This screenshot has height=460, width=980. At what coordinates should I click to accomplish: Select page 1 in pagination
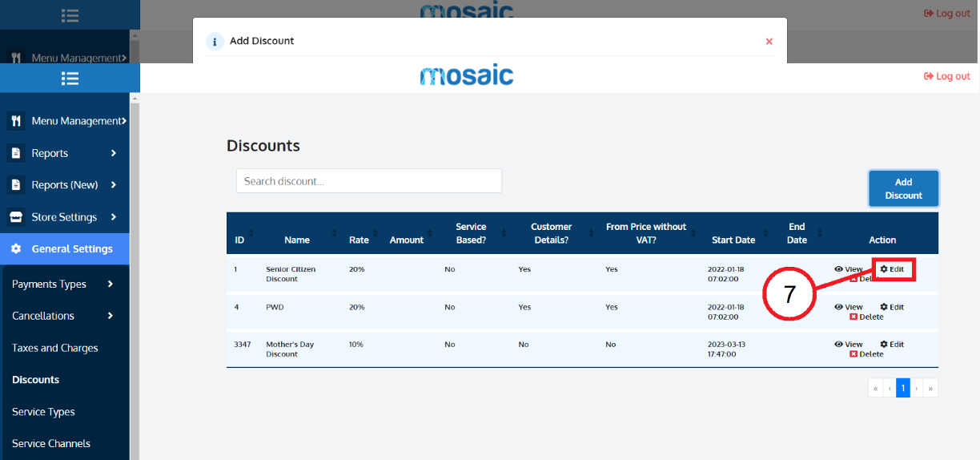click(903, 389)
